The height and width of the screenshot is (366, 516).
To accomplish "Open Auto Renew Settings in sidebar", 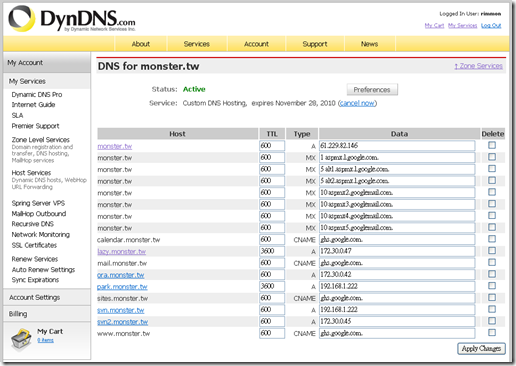I will coord(43,270).
